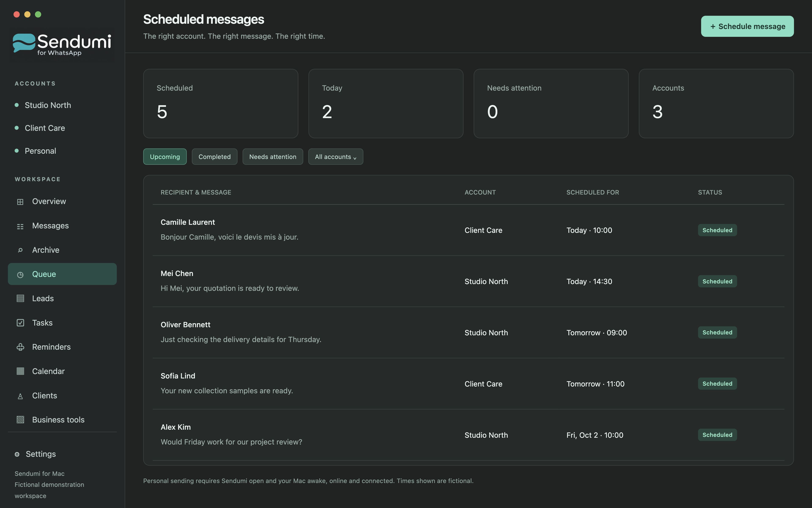
Task: Open the Calendar section
Action: [62, 371]
